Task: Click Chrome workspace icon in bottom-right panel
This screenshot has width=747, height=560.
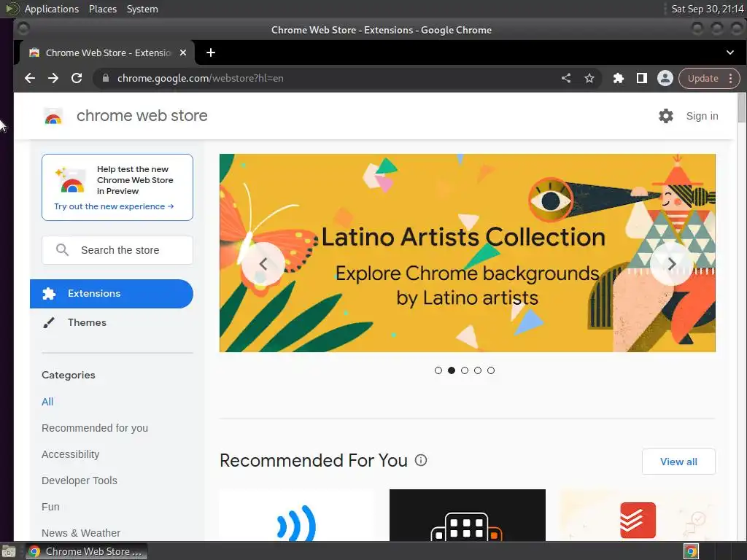Action: click(692, 551)
